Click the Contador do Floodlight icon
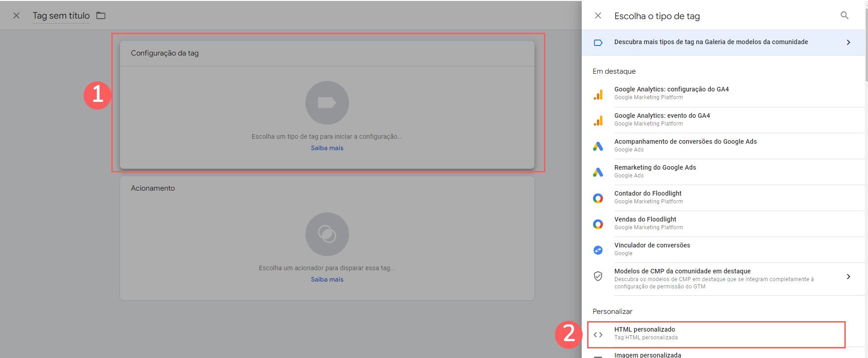The image size is (868, 358). click(598, 198)
